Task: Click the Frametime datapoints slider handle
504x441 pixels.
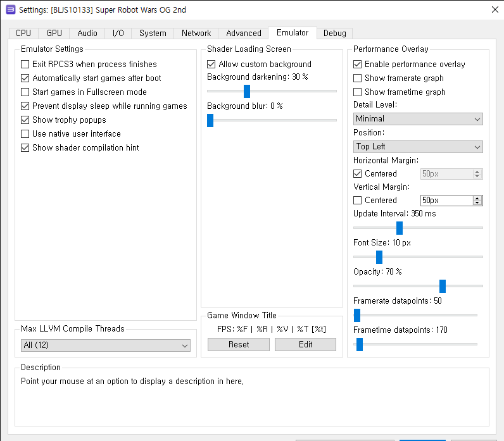Action: [360, 344]
